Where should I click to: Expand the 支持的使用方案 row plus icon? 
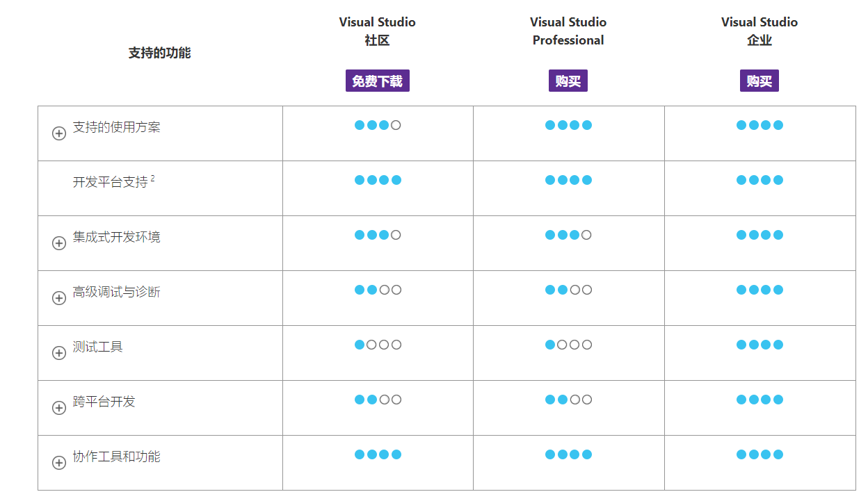(59, 133)
